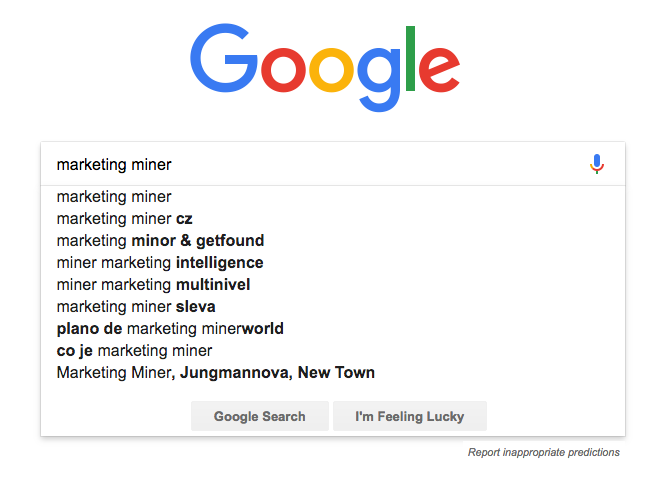Click the first red o in logo

284,70
